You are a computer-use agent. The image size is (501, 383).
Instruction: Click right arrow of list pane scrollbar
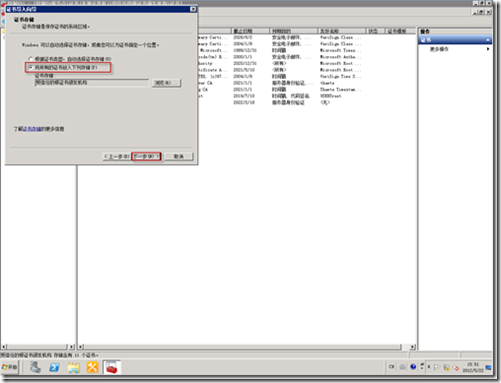point(413,347)
